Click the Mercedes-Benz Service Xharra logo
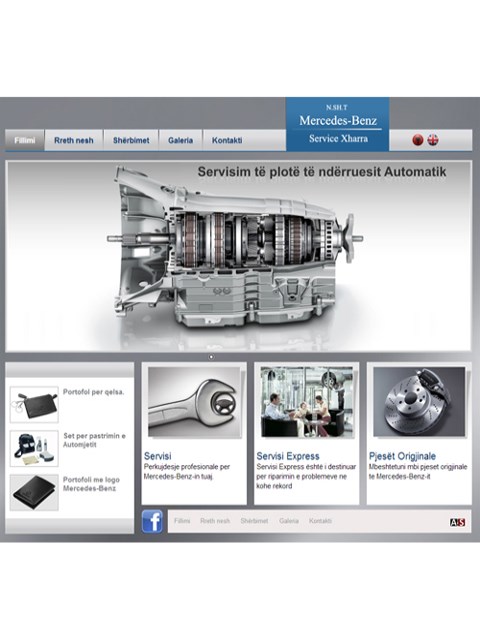 point(338,124)
